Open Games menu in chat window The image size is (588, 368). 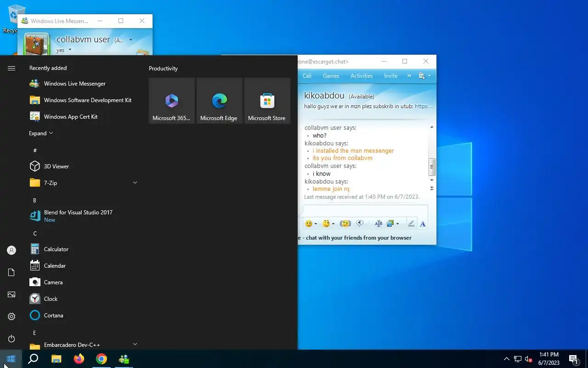331,76
